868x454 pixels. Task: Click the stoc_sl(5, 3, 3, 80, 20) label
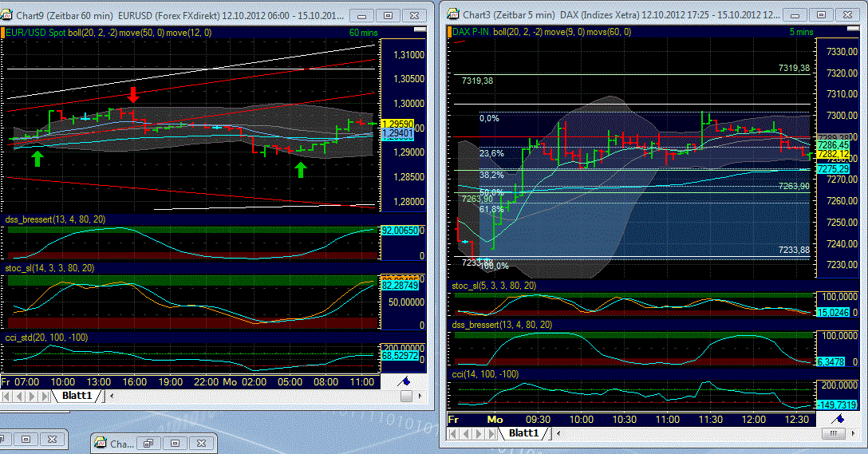pos(494,286)
